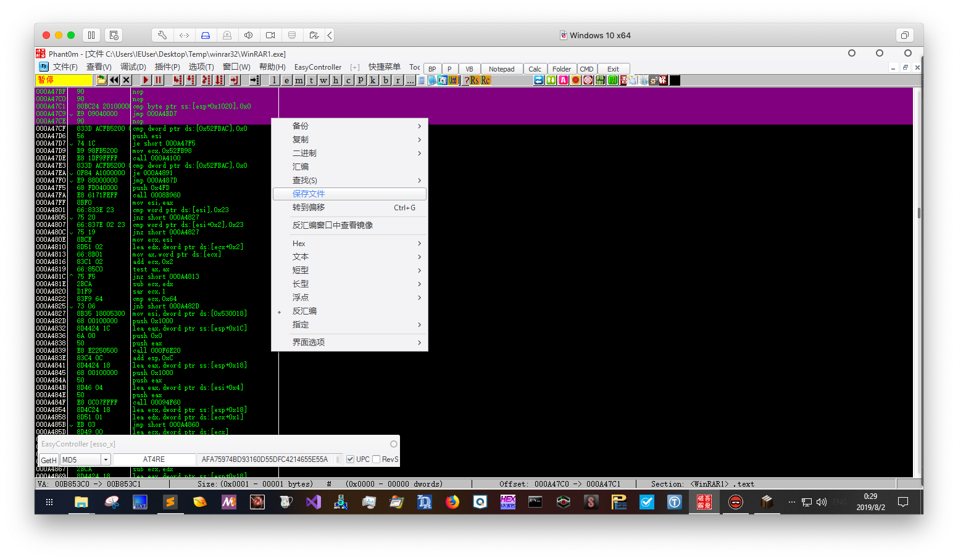Click the Execute till return icon
This screenshot has height=560, width=958.
[235, 80]
